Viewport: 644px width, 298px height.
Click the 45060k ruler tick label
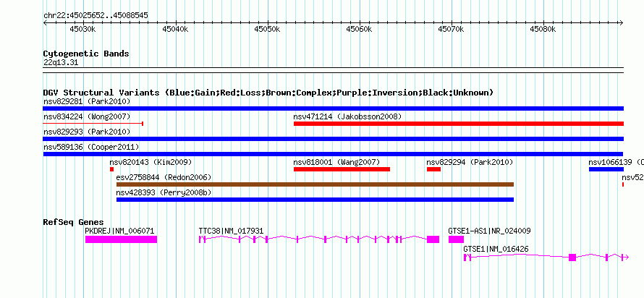coord(360,29)
